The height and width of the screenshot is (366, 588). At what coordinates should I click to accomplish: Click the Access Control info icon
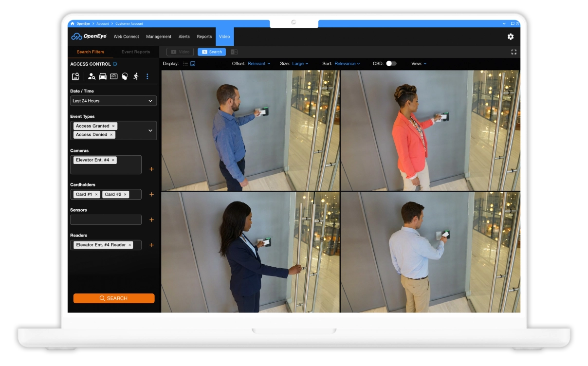pos(115,64)
